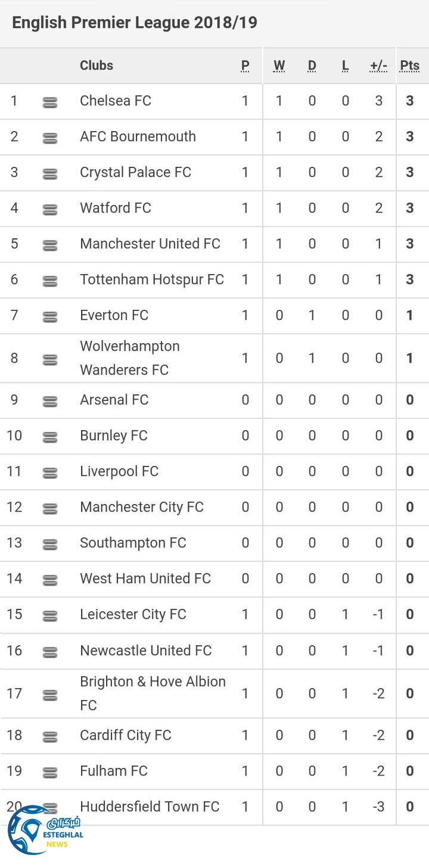Screen dimensions: 429x868
Task: Click the position icon beside AFC Bournemouth
Action: (x=50, y=138)
